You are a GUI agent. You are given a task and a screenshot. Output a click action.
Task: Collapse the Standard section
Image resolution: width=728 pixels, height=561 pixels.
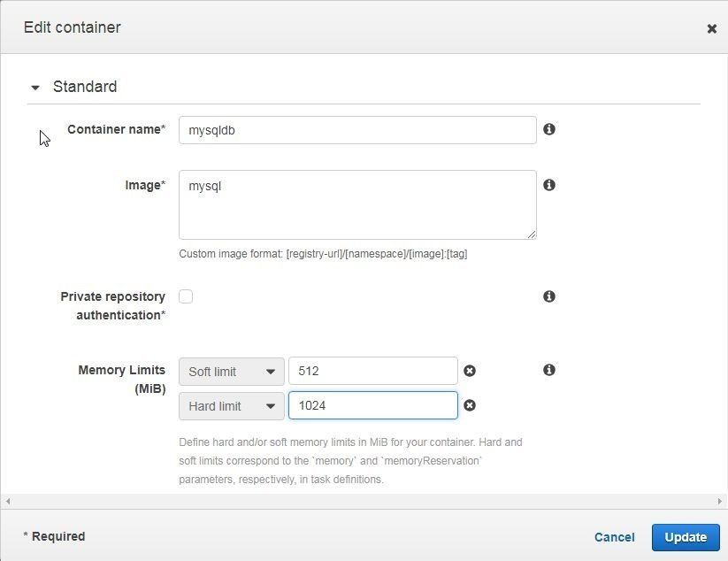(x=35, y=88)
